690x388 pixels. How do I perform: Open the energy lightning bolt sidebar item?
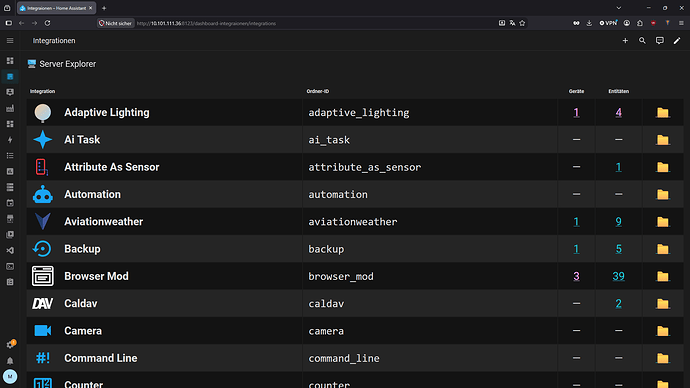(10, 140)
